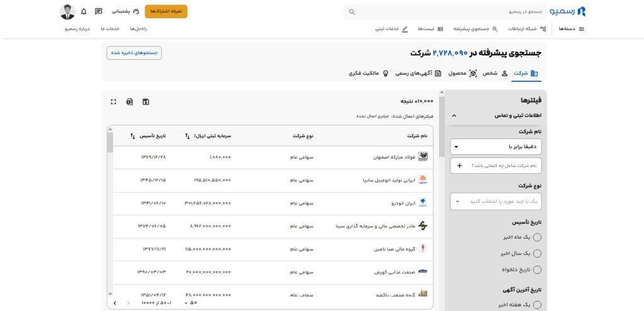
Task: Click the محصول tab icon
Action: pyautogui.click(x=473, y=73)
